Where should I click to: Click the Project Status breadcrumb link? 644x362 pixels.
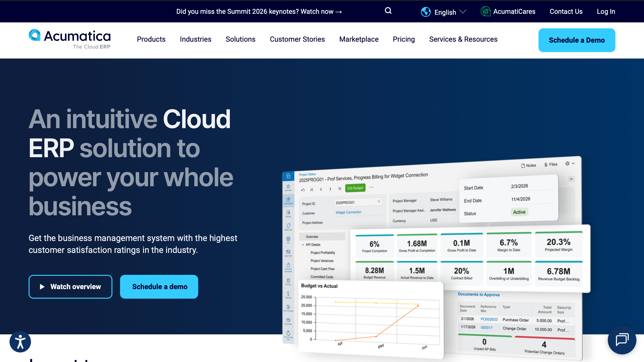point(307,174)
